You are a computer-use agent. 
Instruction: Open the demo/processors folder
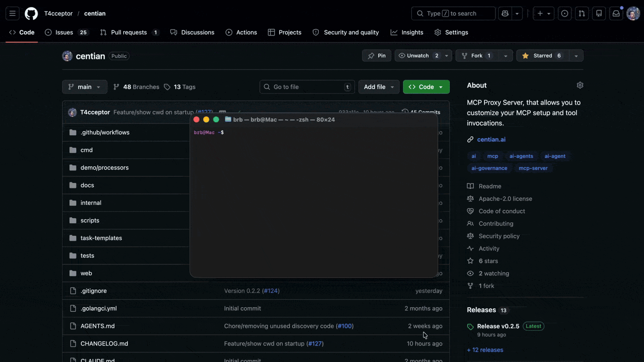(x=104, y=167)
